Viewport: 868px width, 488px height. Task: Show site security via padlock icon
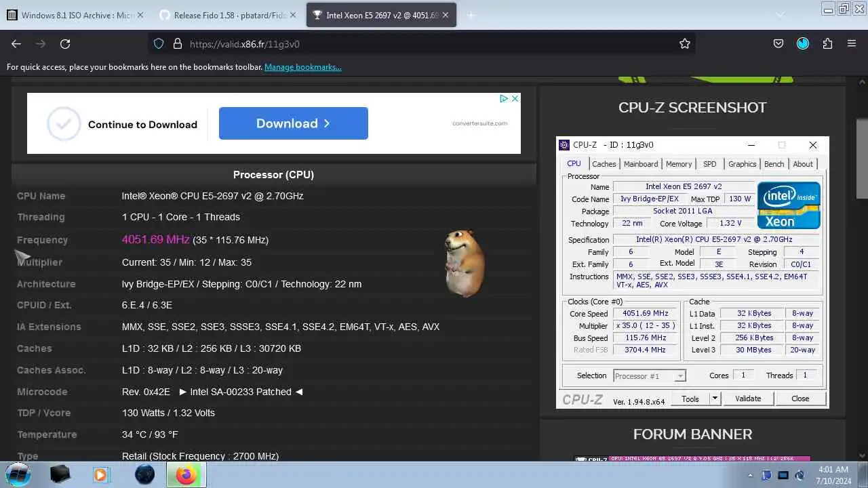[x=178, y=43]
